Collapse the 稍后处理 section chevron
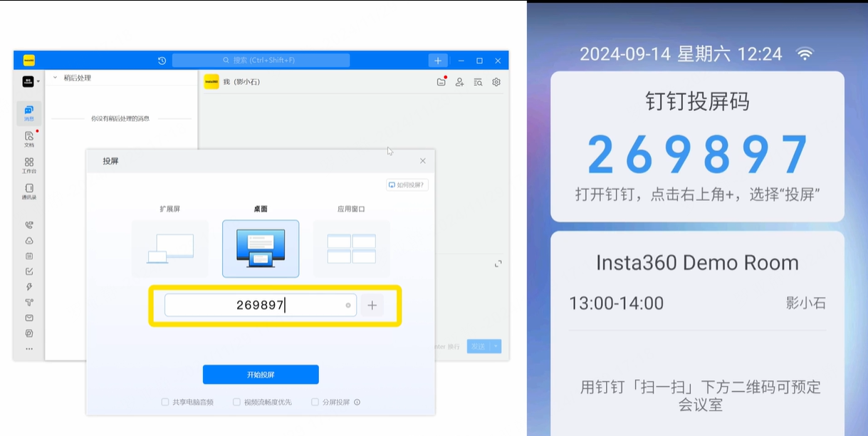This screenshot has height=436, width=868. coord(56,78)
